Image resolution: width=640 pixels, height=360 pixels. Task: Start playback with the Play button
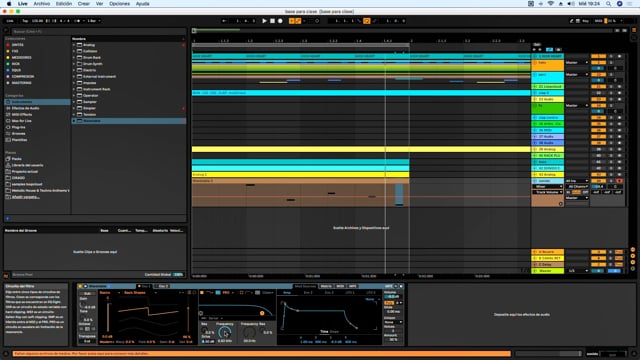click(x=264, y=21)
